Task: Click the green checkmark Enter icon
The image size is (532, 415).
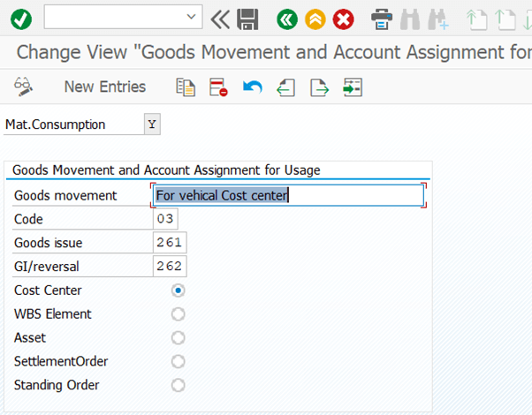Action: click(x=21, y=19)
